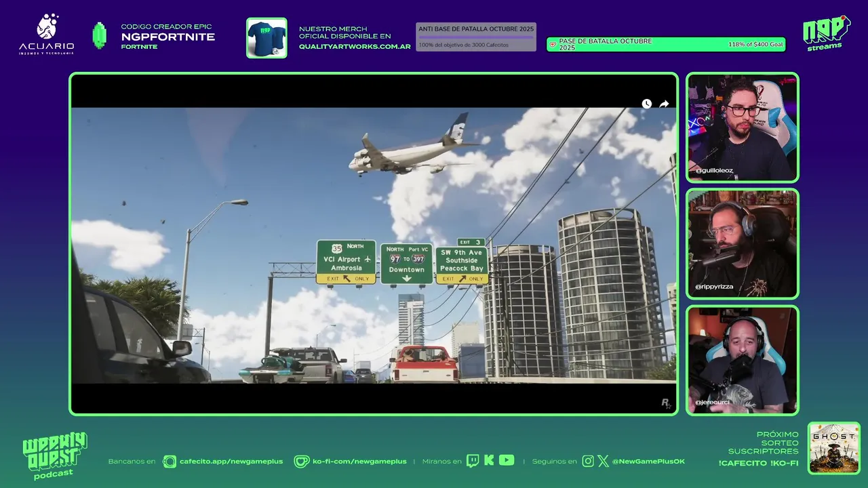The height and width of the screenshot is (488, 868).
Task: Click 'NUESTRO MERCH OFICIAL DISPONIBLE EN' text
Action: click(x=345, y=33)
